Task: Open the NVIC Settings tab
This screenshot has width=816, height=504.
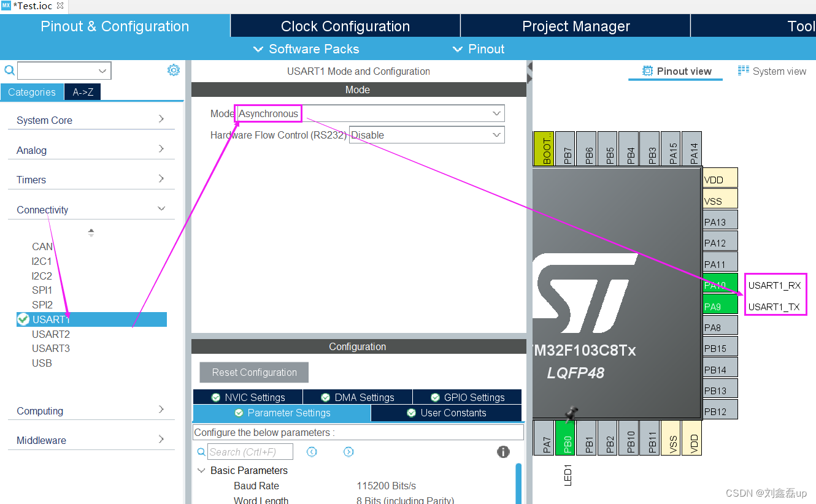Action: pos(247,397)
